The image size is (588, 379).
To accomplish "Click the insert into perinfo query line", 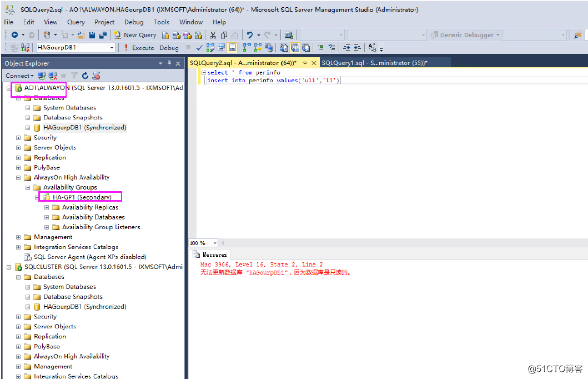I will (x=273, y=81).
